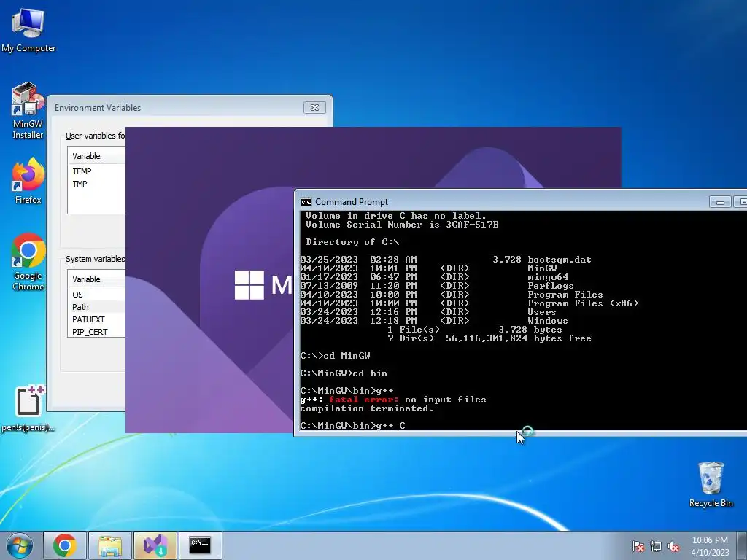
Task: Click the 'g++ C' command line
Action: click(353, 426)
